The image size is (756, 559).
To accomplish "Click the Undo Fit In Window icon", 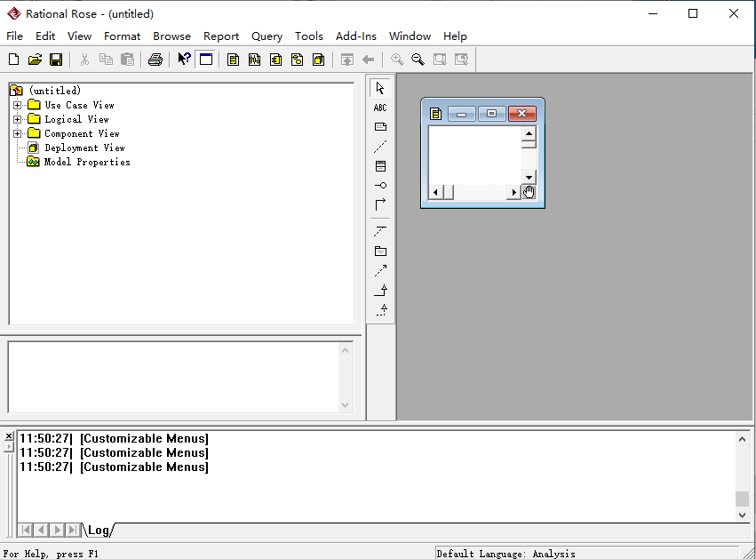I will (461, 60).
